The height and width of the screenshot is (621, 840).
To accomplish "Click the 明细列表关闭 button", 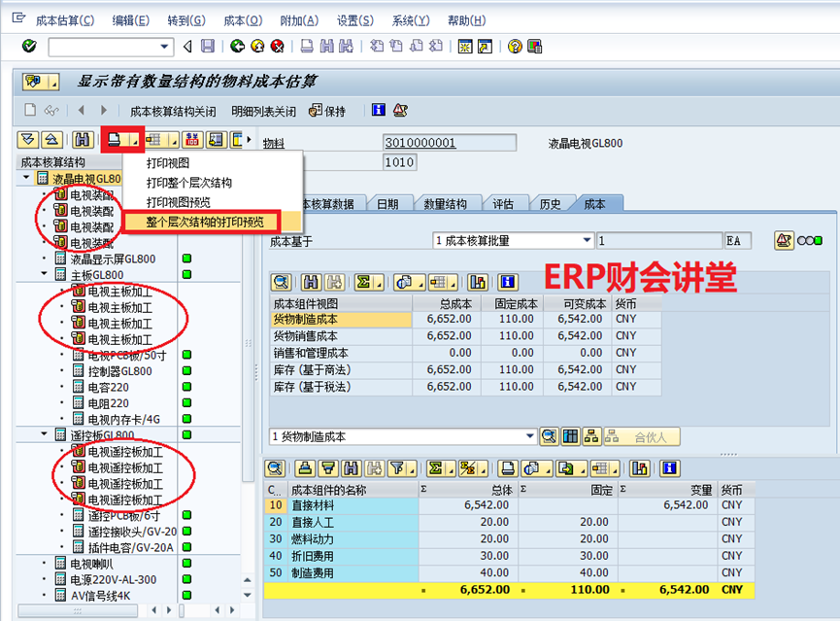I will coord(265,111).
